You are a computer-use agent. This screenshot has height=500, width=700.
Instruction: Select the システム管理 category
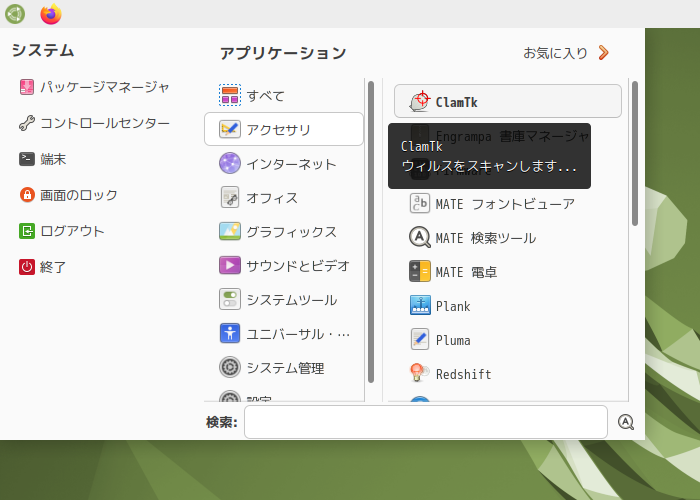(x=284, y=368)
